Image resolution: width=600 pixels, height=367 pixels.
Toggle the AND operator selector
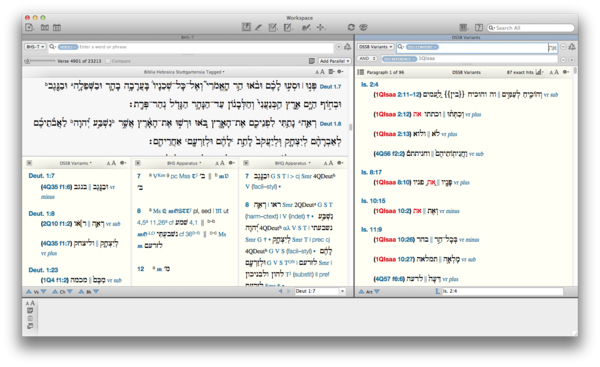tap(368, 59)
